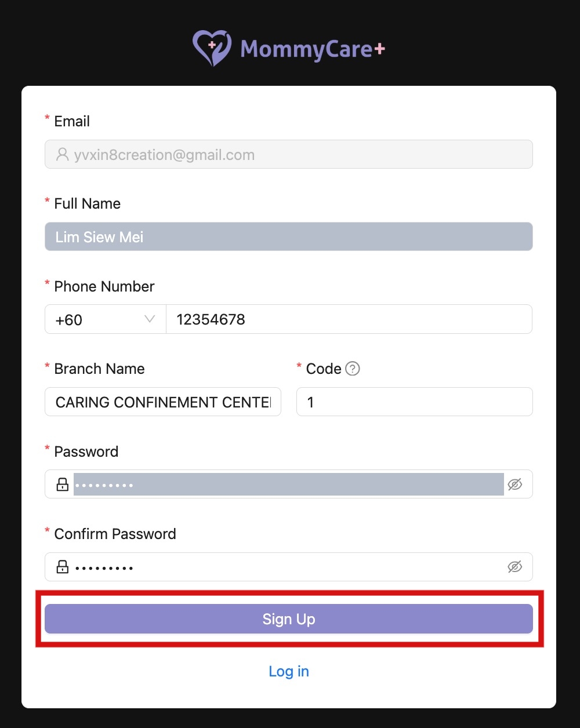
Task: Show the Confirm Password text
Action: pyautogui.click(x=514, y=567)
